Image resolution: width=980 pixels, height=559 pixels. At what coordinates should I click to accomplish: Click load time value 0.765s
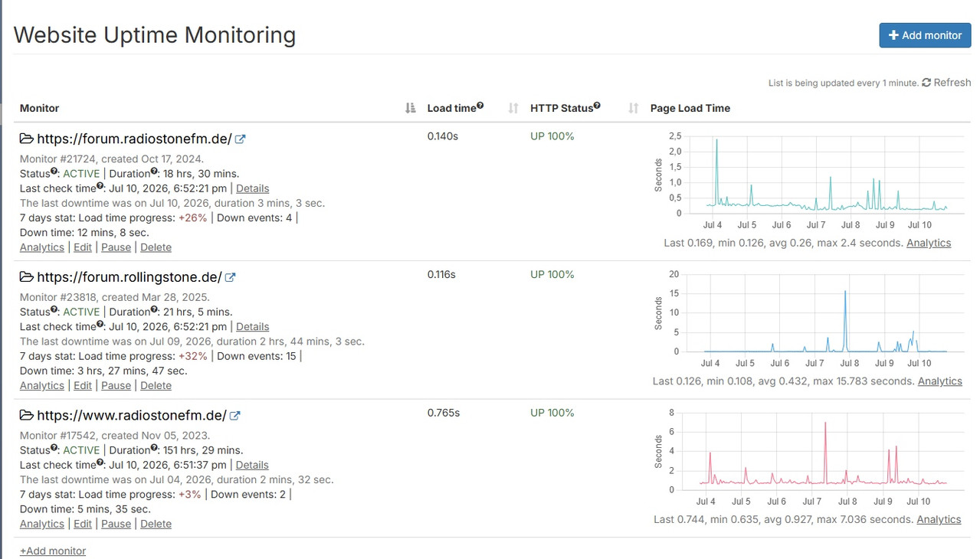point(444,413)
